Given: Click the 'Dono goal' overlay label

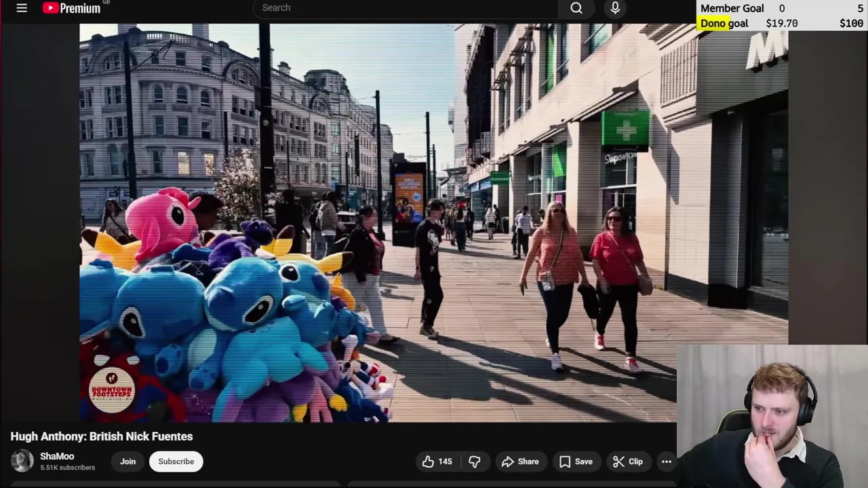Looking at the screenshot, I should tap(724, 23).
